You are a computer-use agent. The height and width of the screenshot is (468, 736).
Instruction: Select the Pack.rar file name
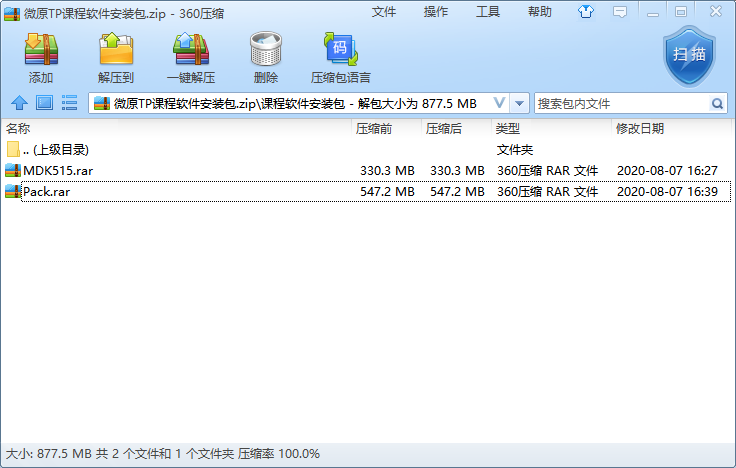[x=46, y=192]
